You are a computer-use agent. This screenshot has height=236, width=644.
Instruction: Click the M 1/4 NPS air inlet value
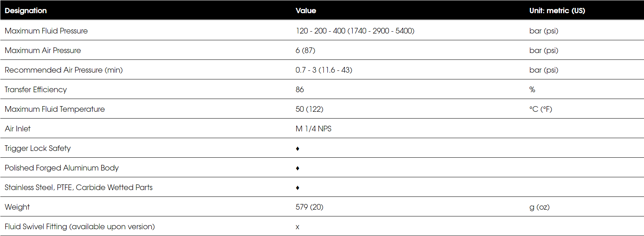(314, 129)
